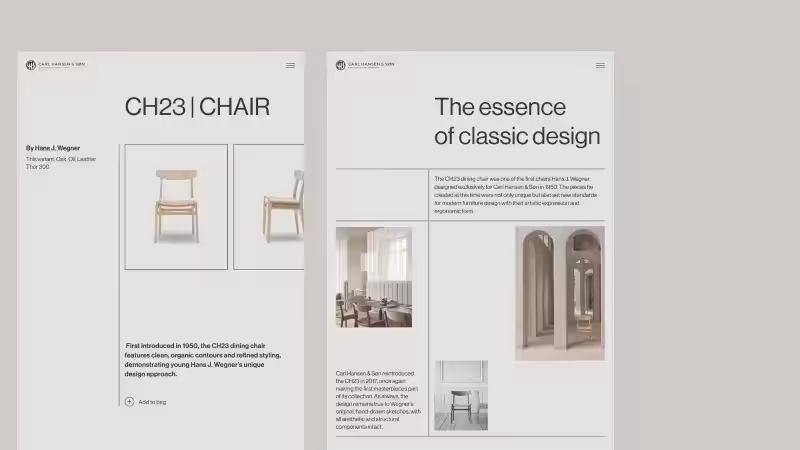The image size is (800, 450).
Task: Open hamburger menu on essence of design page
Action: click(x=600, y=65)
